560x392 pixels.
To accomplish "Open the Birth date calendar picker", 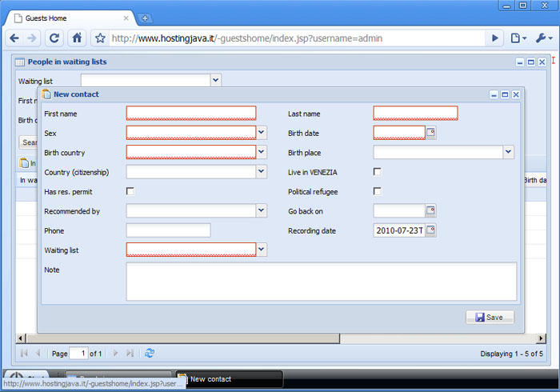I will (x=430, y=133).
